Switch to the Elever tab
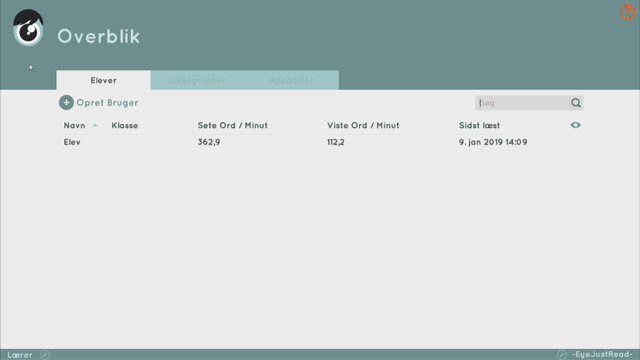640x360 pixels. click(104, 80)
